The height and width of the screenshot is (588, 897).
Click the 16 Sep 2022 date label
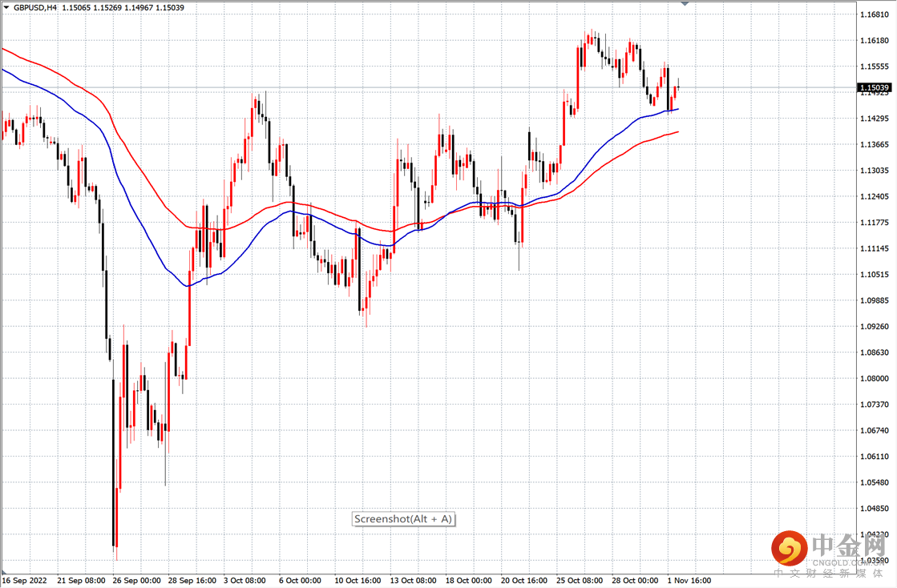pyautogui.click(x=25, y=581)
